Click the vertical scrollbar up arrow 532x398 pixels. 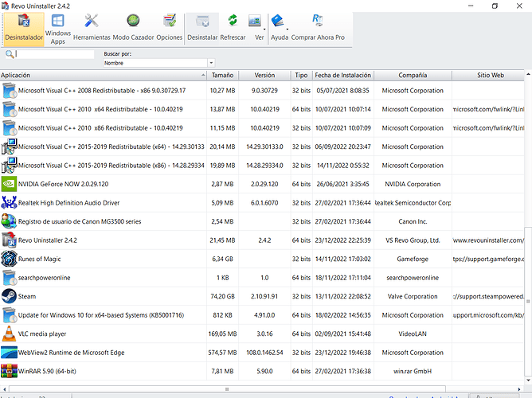click(528, 73)
